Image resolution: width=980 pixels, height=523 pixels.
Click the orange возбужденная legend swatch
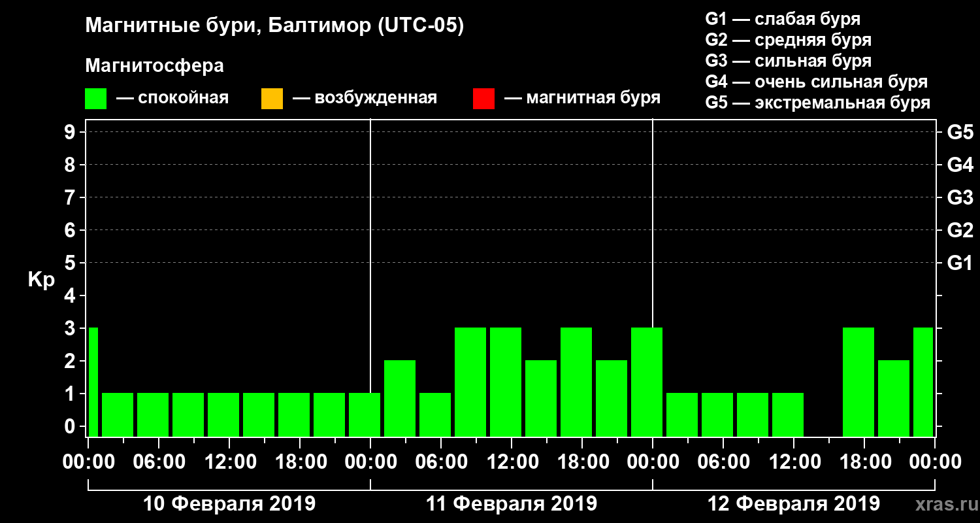click(x=272, y=99)
